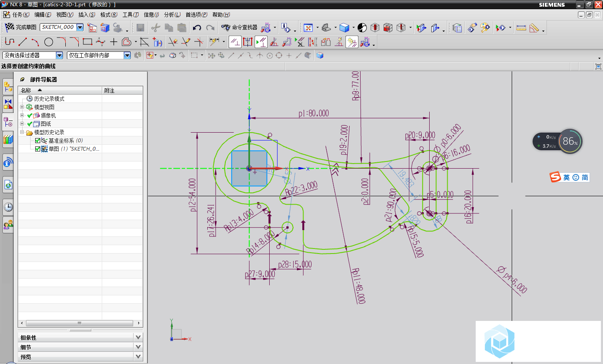
Task: Open the Roles sidebar tab
Action: coord(8,225)
